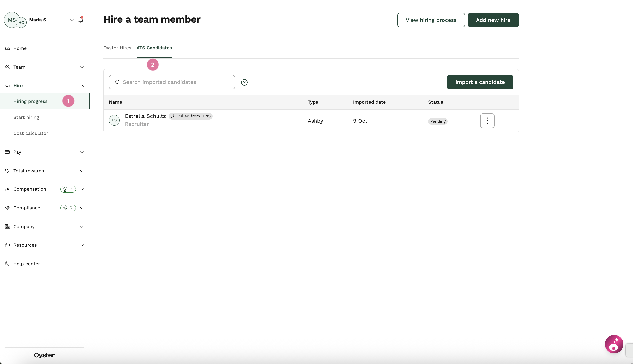The height and width of the screenshot is (364, 633).
Task: Open the pink AI assistant bubble
Action: pyautogui.click(x=614, y=344)
